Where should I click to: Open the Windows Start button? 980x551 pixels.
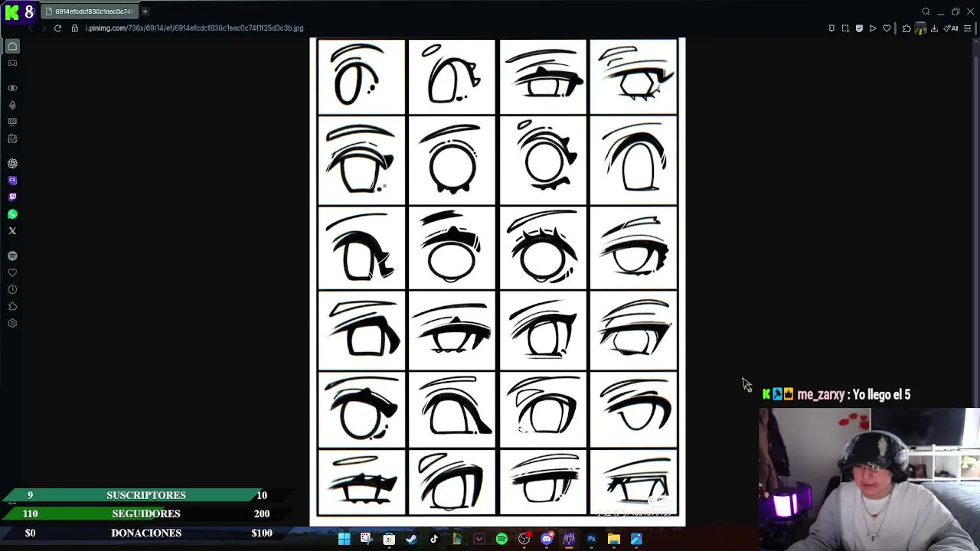344,539
